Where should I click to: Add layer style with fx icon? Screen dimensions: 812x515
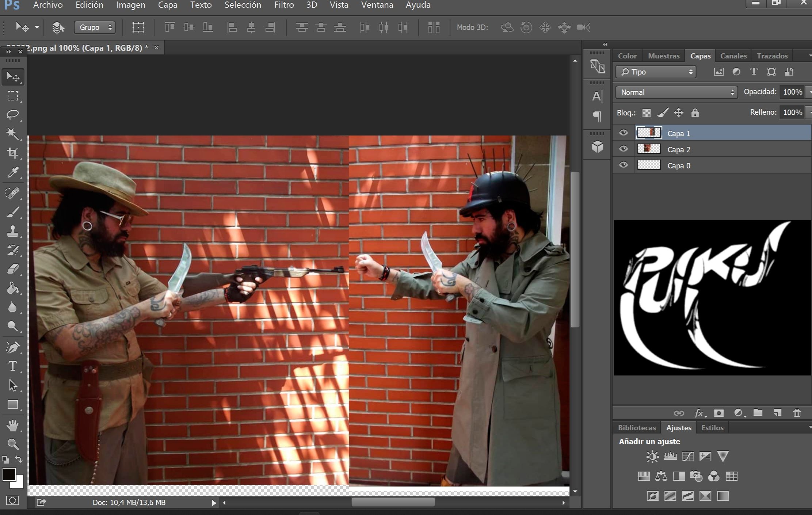(699, 413)
